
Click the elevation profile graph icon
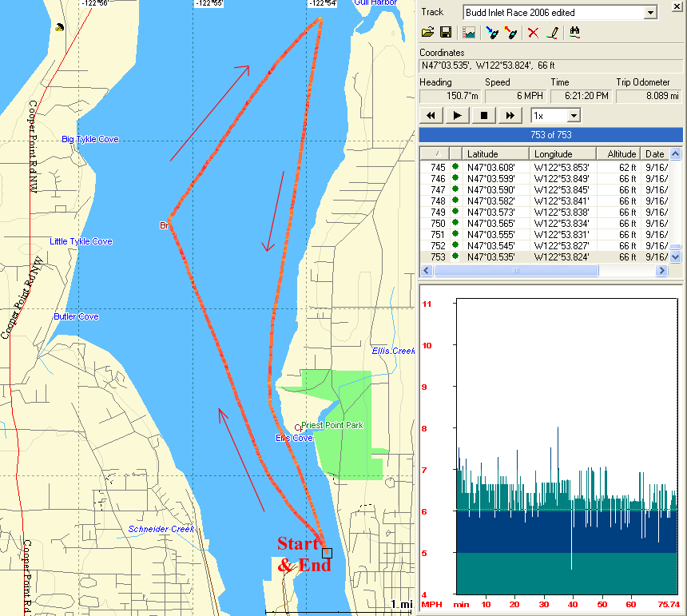click(469, 33)
